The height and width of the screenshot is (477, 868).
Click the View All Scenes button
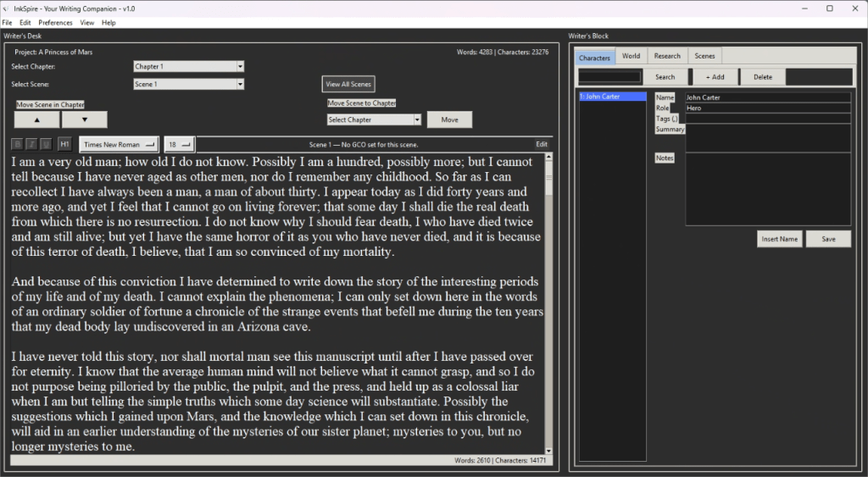348,84
